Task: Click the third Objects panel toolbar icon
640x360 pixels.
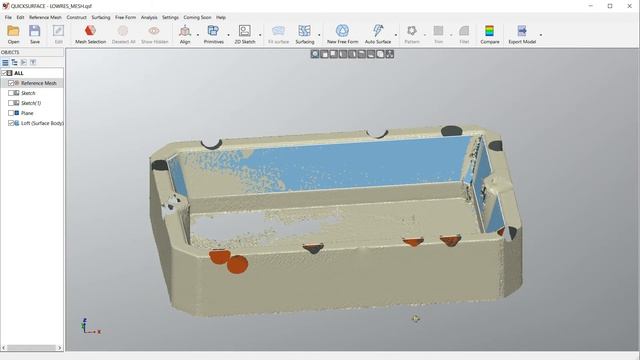Action: (x=24, y=62)
